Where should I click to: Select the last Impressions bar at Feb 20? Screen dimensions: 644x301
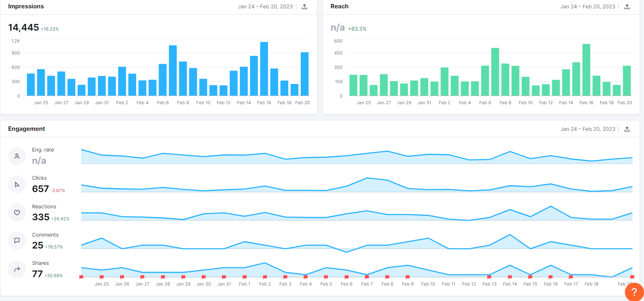click(x=305, y=74)
